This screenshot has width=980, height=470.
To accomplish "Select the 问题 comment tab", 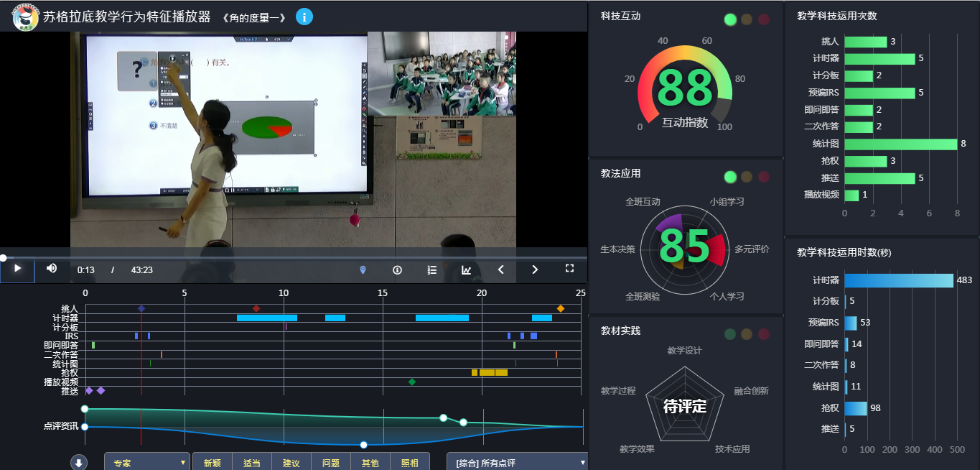I will tap(331, 463).
